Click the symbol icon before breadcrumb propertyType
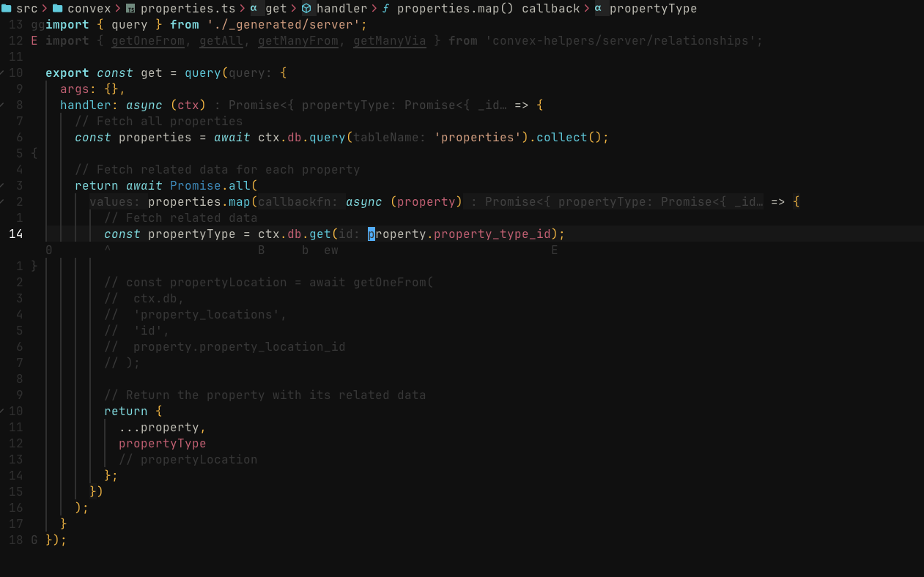Screen dimensions: 924x577 point(598,9)
